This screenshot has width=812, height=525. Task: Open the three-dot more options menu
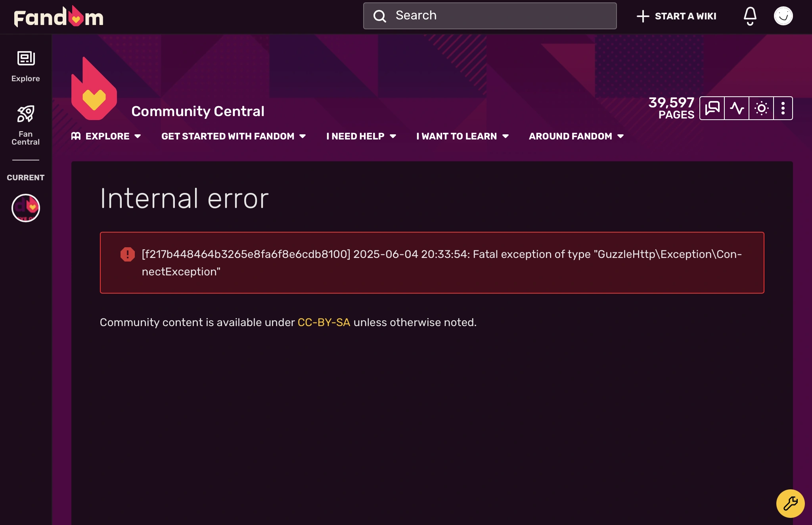click(x=783, y=108)
